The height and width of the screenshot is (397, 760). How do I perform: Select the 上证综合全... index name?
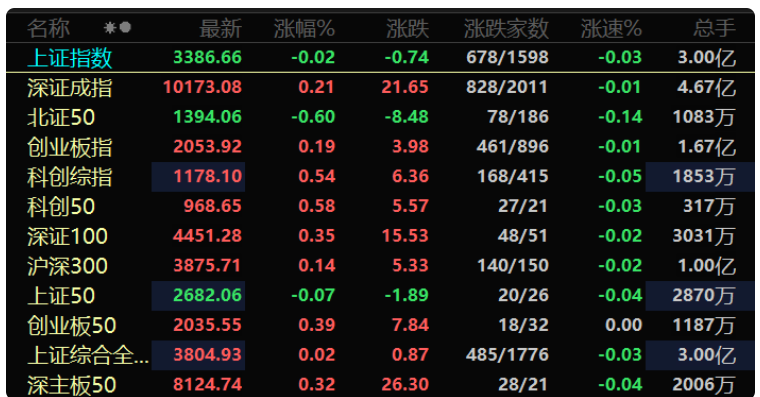point(88,355)
